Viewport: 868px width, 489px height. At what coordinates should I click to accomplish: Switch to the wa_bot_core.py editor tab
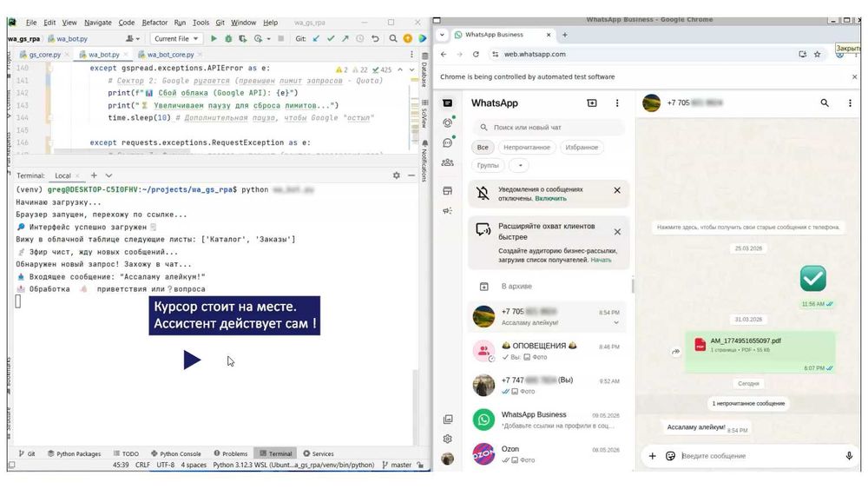tap(169, 55)
